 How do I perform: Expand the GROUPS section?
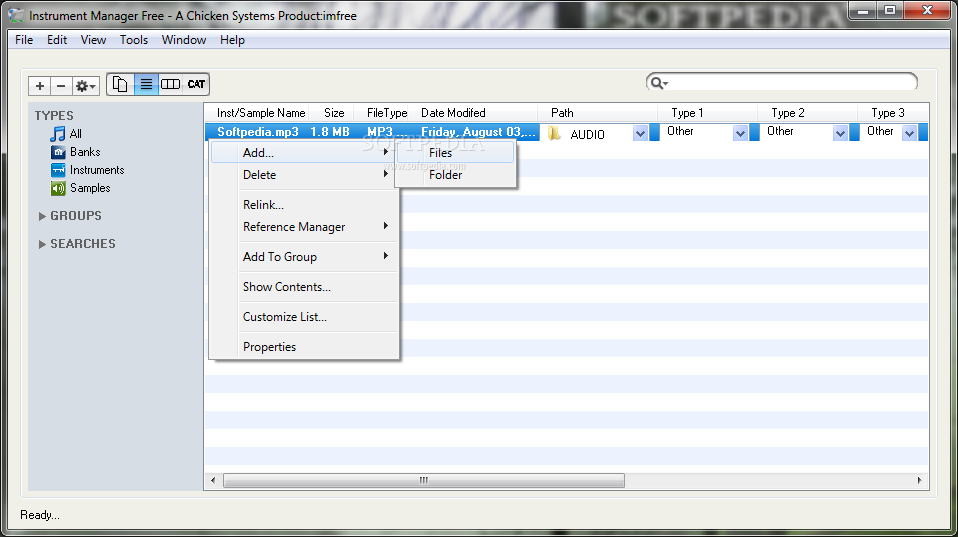click(42, 216)
